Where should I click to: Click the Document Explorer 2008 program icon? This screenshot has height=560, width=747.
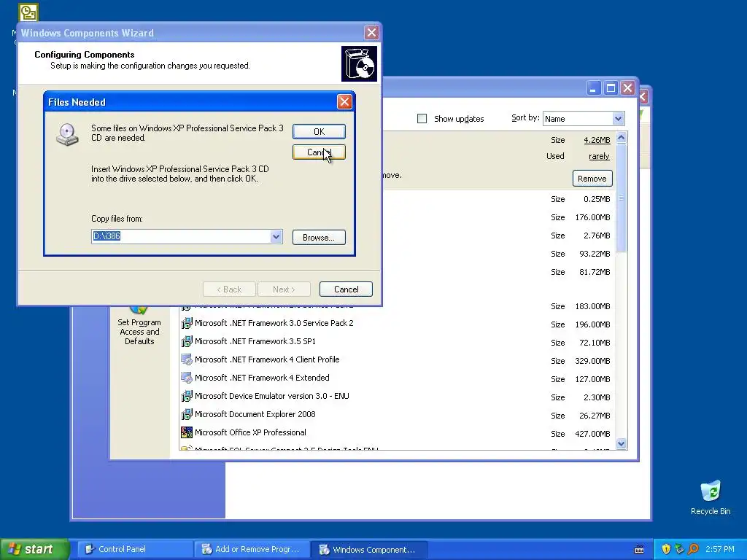point(187,414)
